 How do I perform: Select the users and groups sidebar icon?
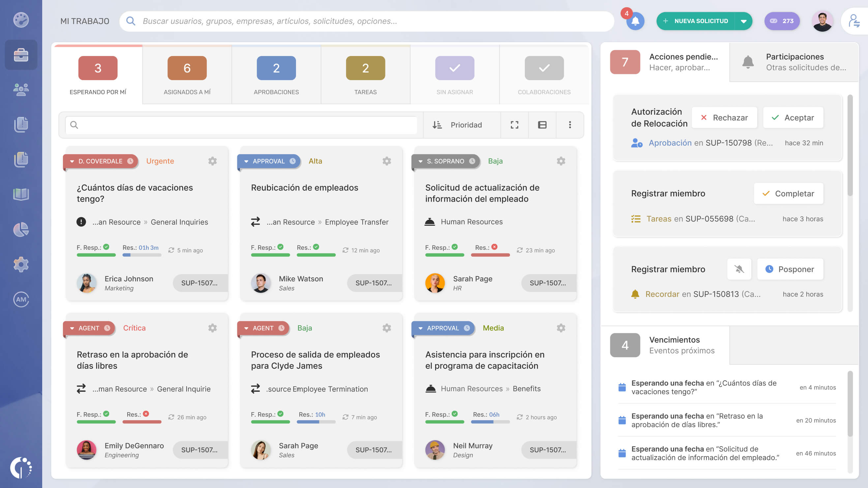[21, 89]
